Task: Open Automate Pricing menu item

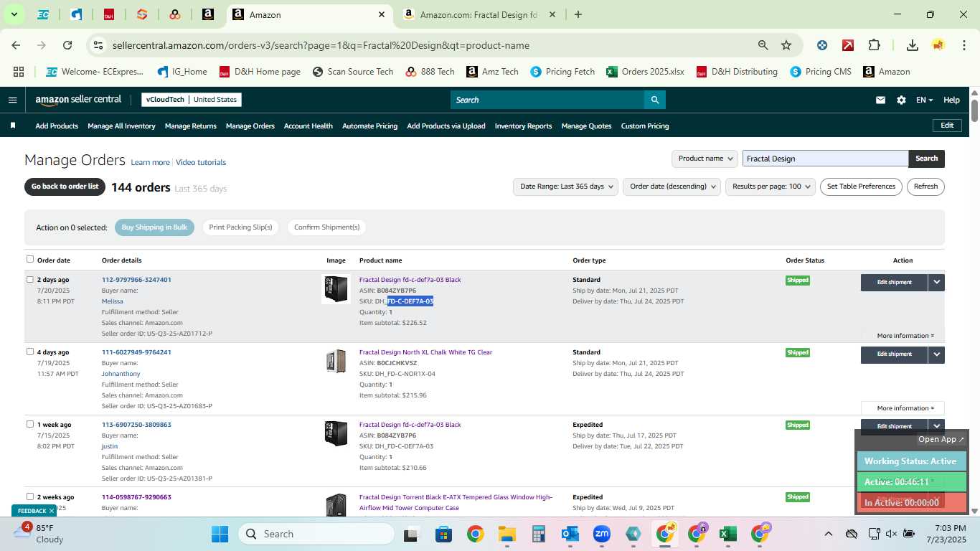Action: [x=369, y=126]
